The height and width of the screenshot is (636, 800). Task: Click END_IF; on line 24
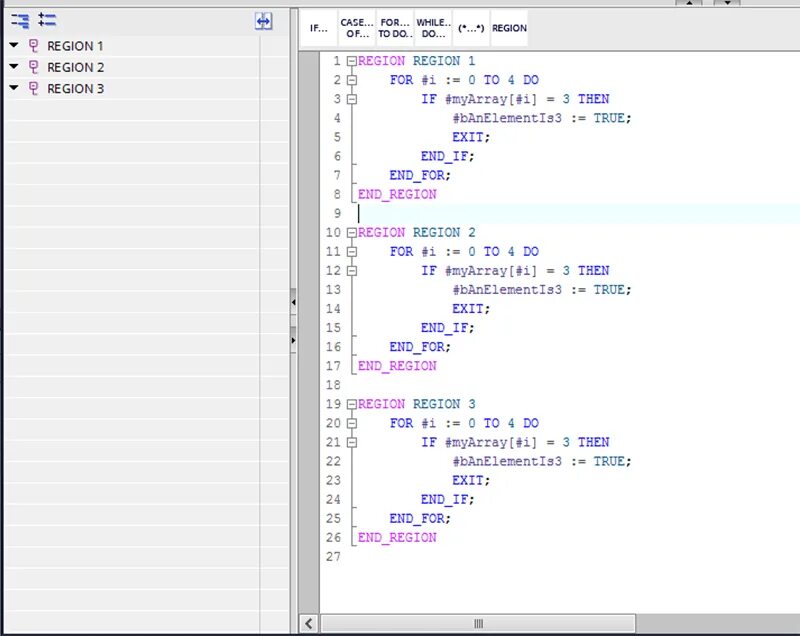point(447,500)
